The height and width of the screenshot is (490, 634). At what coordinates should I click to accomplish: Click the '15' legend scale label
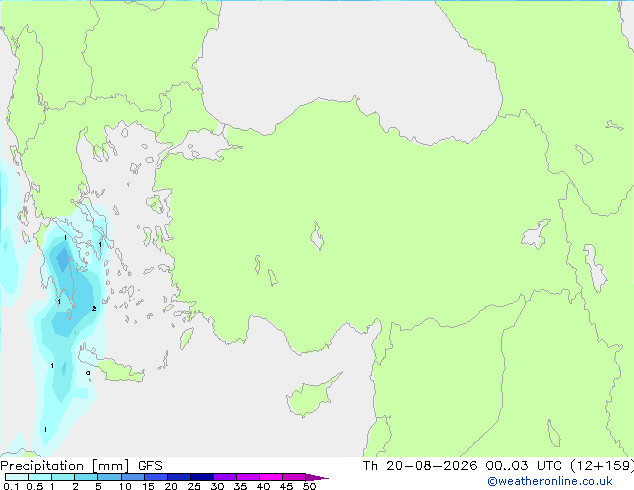point(148,486)
